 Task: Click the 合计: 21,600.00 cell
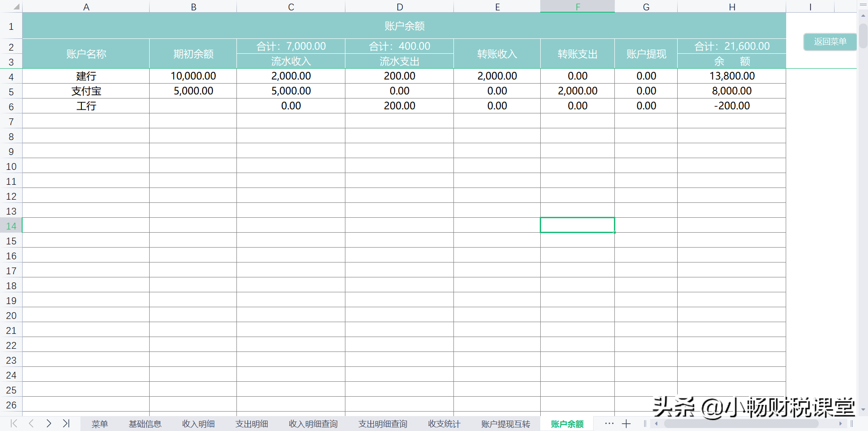click(731, 46)
